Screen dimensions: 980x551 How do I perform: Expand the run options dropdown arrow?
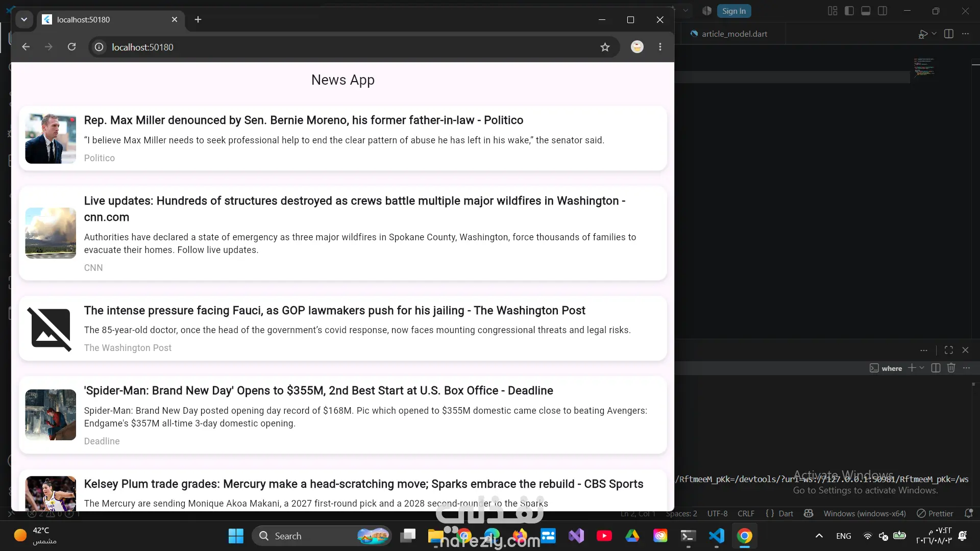pyautogui.click(x=934, y=34)
